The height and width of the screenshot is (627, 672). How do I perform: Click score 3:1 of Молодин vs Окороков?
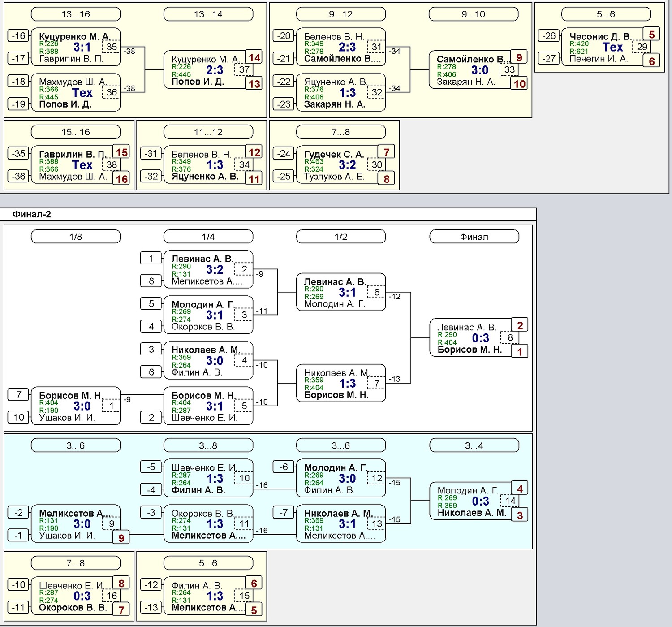(215, 315)
